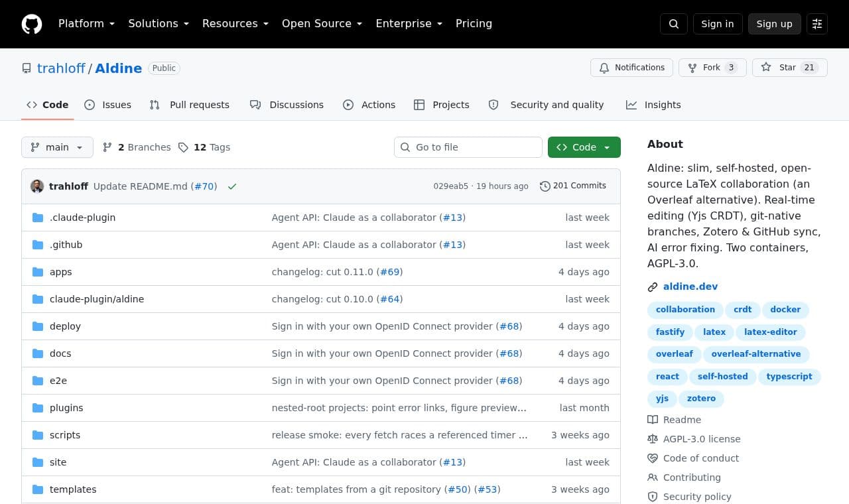Open the .claude-plugin folder

pyautogui.click(x=82, y=218)
